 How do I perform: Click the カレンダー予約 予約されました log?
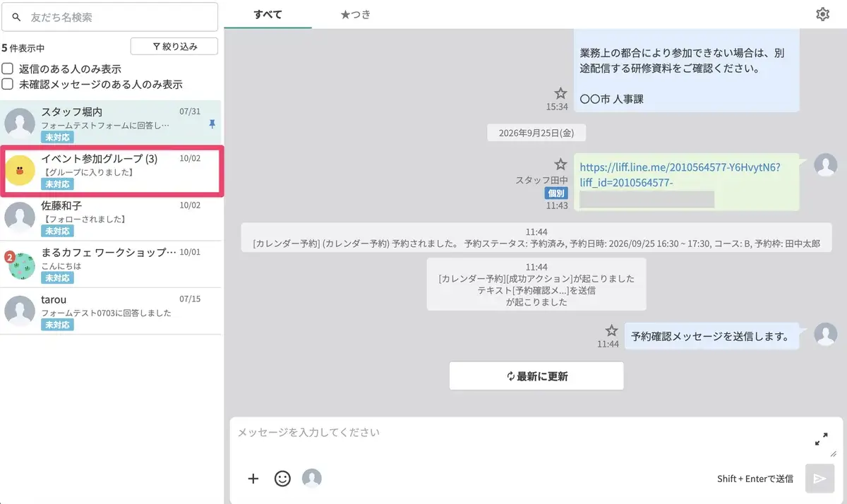pyautogui.click(x=536, y=239)
